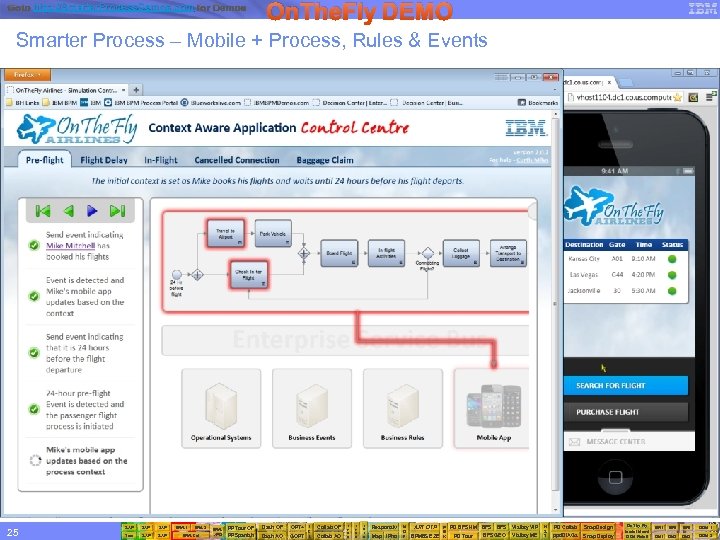Image resolution: width=720 pixels, height=540 pixels.
Task: Click the Destination column header on phone
Action: click(584, 245)
